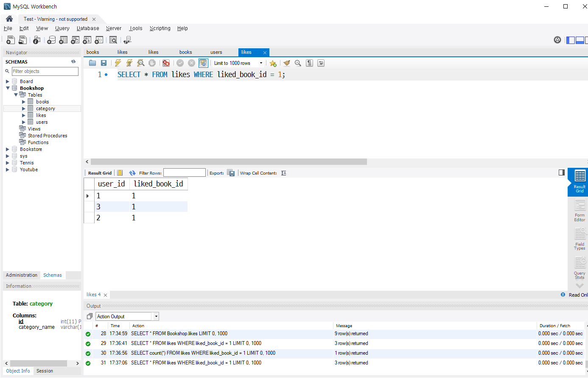Save current statement as snippet star
Image resolution: width=588 pixels, height=378 pixels.
point(273,63)
